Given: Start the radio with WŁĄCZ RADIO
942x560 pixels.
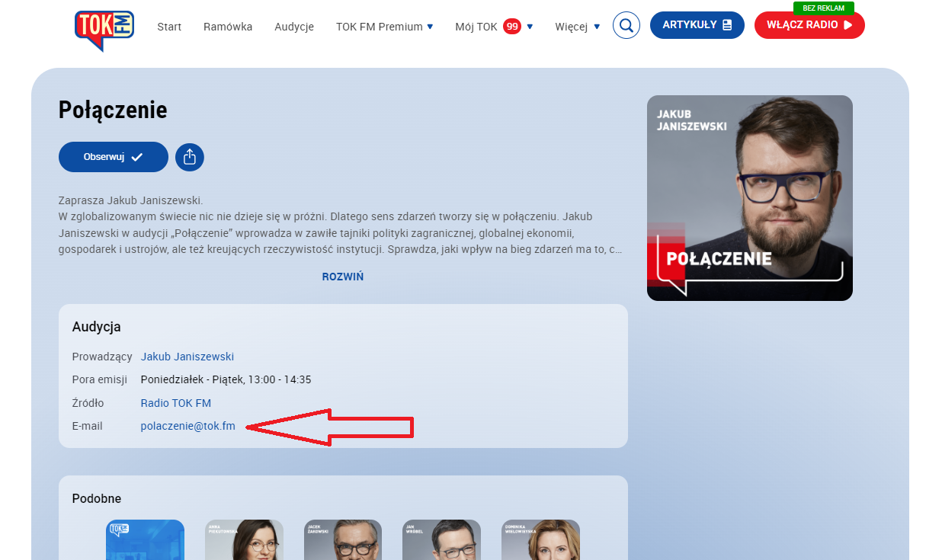Looking at the screenshot, I should pyautogui.click(x=809, y=25).
